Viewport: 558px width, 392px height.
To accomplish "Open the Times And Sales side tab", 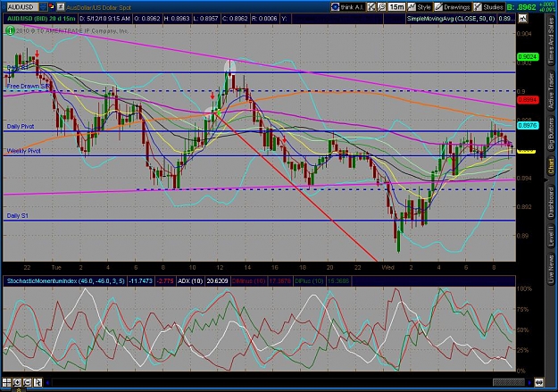I will tap(551, 41).
